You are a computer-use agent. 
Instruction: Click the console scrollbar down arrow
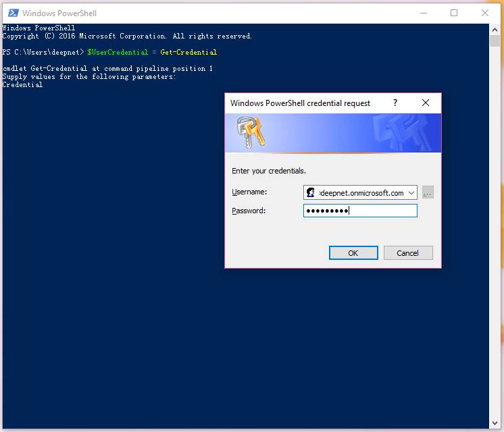[495, 423]
